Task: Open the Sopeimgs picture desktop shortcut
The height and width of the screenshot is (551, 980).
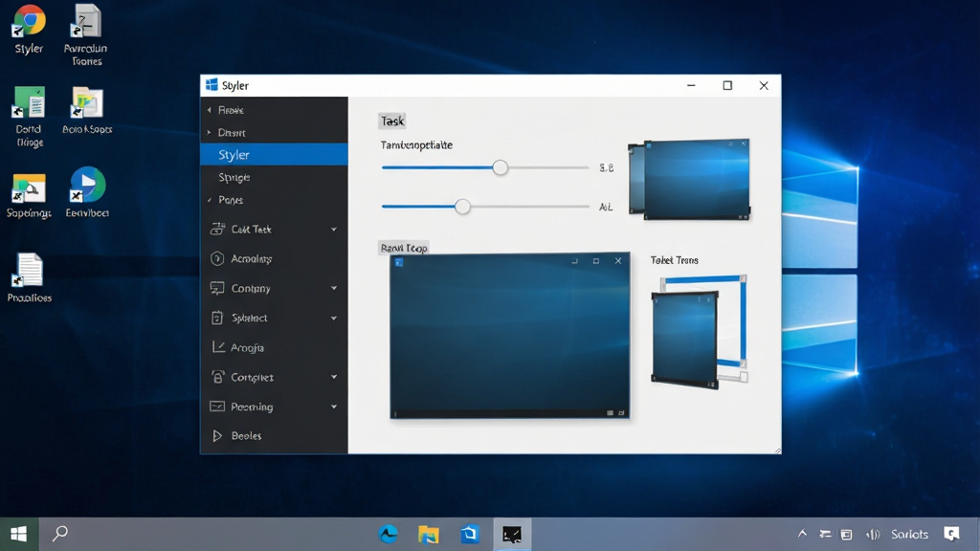Action: [x=29, y=188]
